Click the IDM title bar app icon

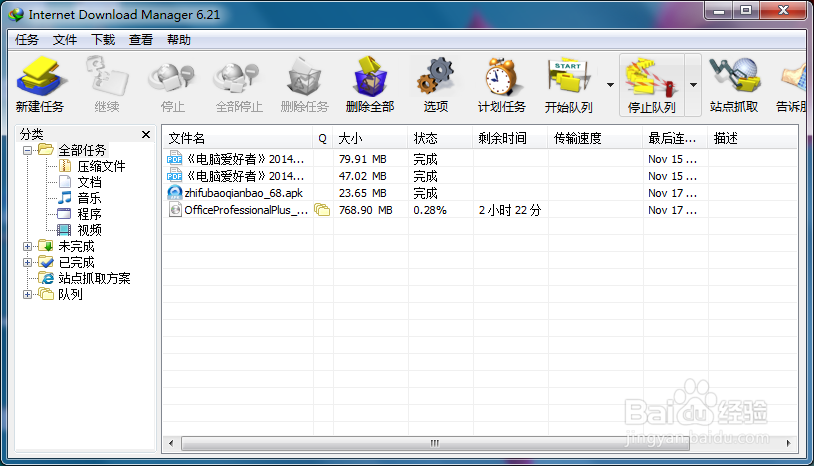click(x=16, y=14)
